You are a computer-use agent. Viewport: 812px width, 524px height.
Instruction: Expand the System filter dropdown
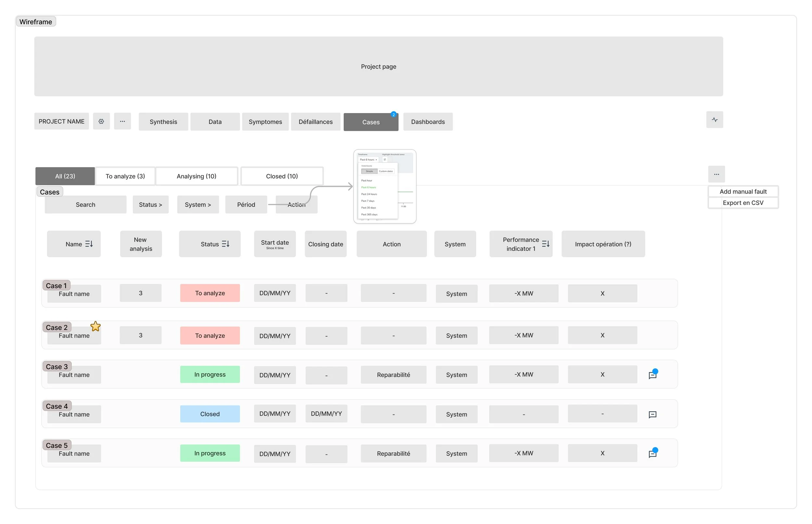click(x=198, y=204)
